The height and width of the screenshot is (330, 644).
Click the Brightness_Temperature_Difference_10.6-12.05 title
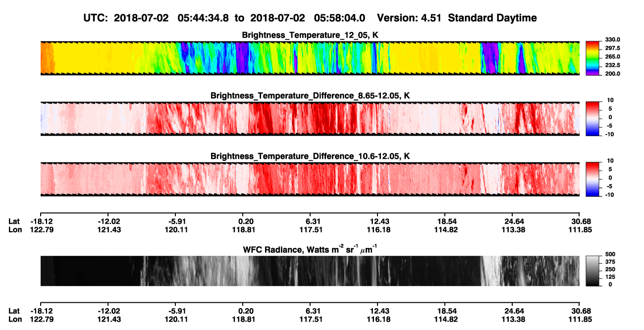311,156
